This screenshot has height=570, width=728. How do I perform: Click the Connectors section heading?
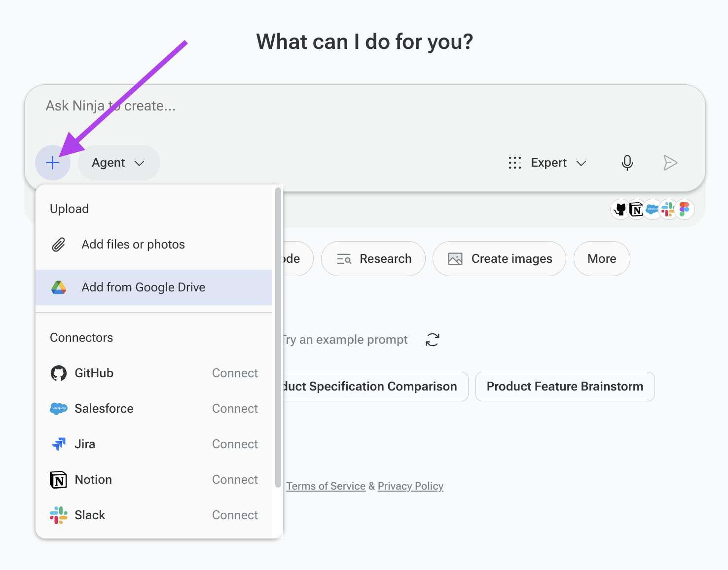(81, 338)
